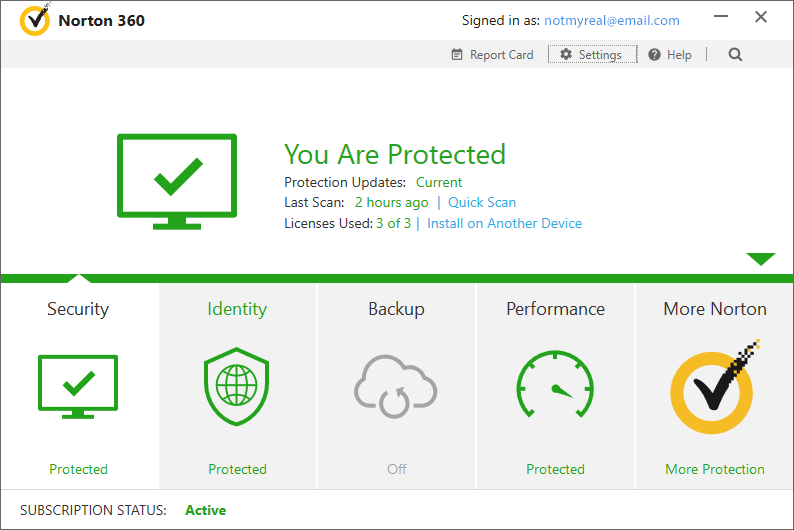Click the Active subscription status
The height and width of the screenshot is (530, 794).
click(x=206, y=510)
